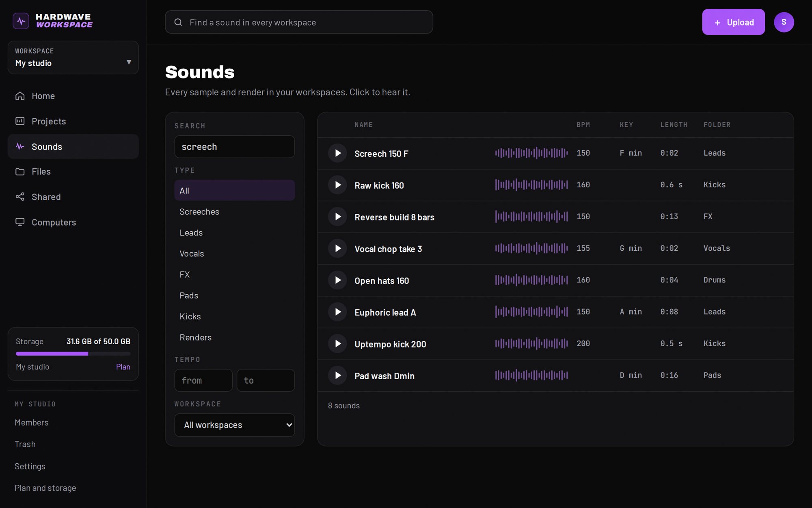Screen dimensions: 812x508
Task: Play Pad wash Dmin
Action: pyautogui.click(x=337, y=375)
